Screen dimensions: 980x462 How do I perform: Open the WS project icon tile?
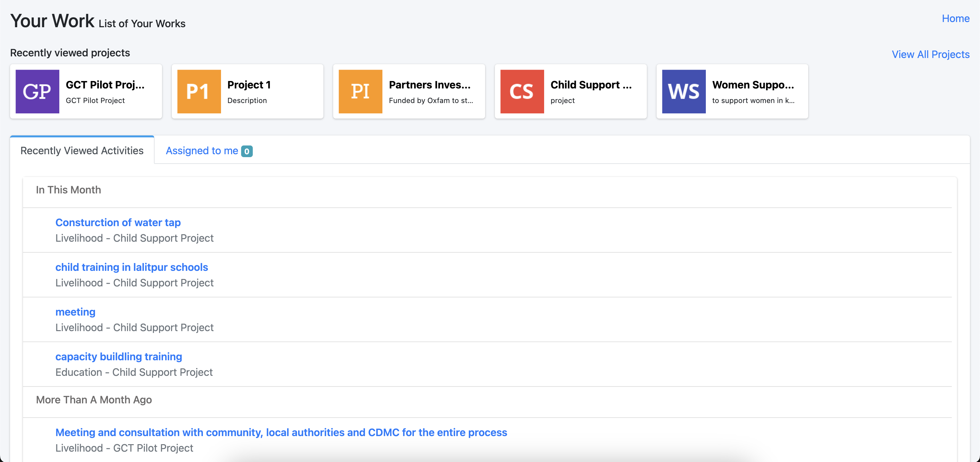point(684,91)
